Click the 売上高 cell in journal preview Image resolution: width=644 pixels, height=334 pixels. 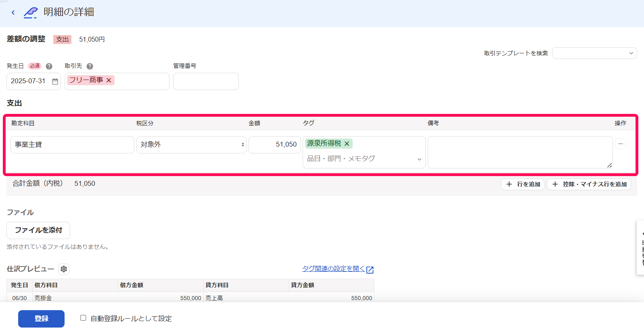point(214,298)
